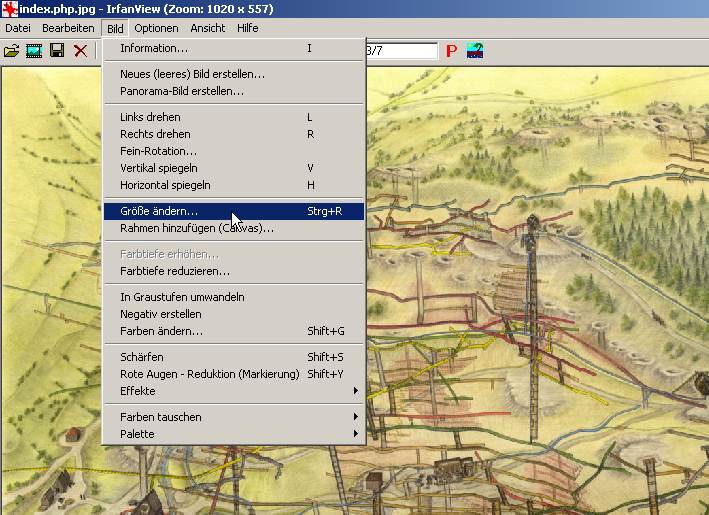Click the image counter field showing 3/7
This screenshot has width=709, height=515.
click(402, 51)
